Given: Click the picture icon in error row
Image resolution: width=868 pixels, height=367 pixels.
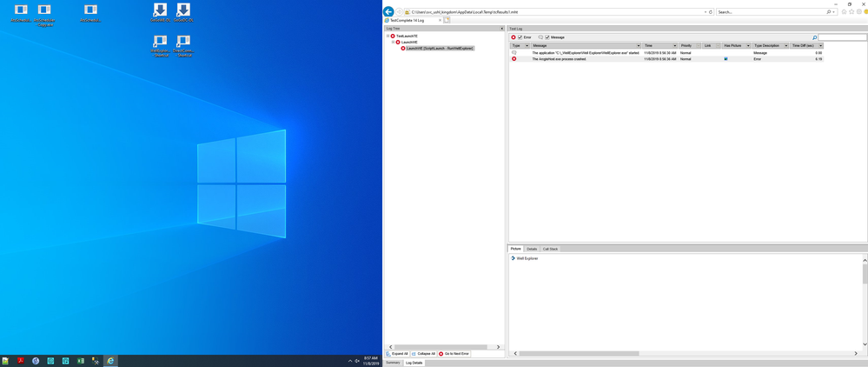Looking at the screenshot, I should click(726, 58).
